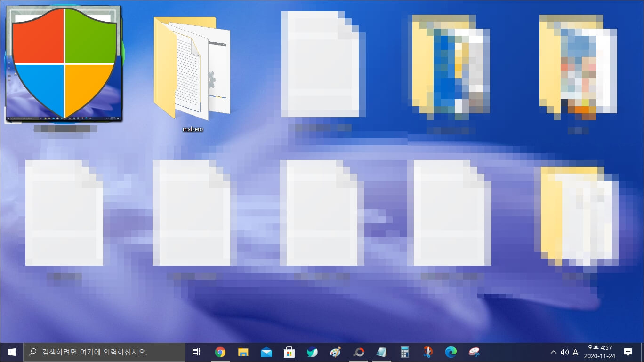Select the Windows shield desktop icon
644x362 pixels.
point(64,63)
